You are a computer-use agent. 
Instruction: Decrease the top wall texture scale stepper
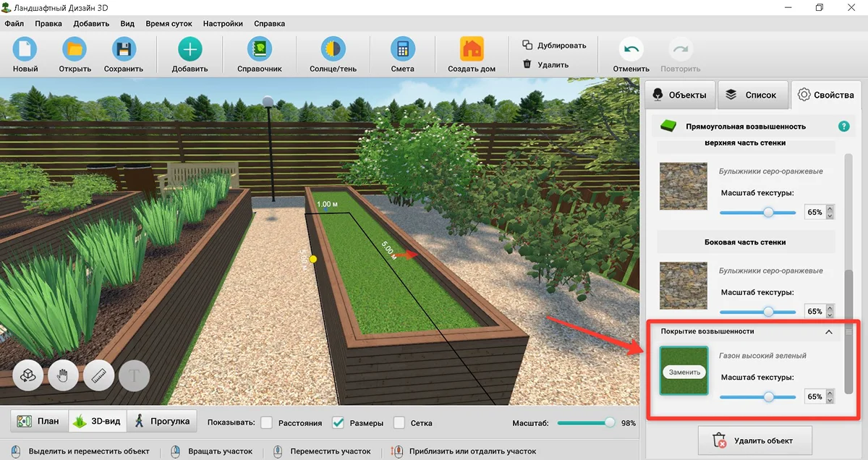[830, 216]
